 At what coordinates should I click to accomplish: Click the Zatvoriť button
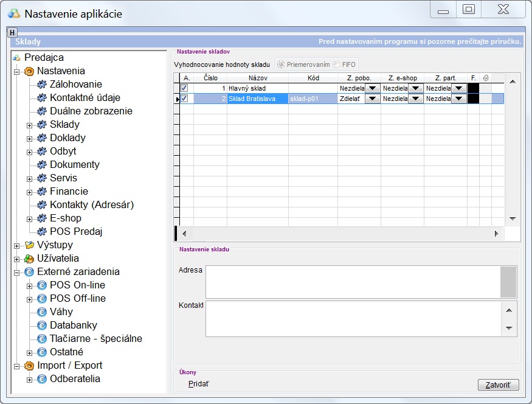[x=499, y=385]
